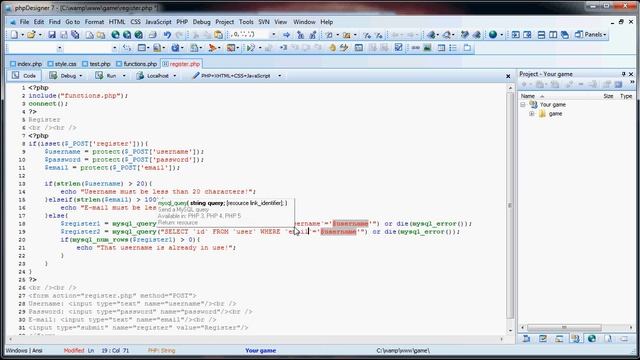Open the Format menu

coord(94,22)
